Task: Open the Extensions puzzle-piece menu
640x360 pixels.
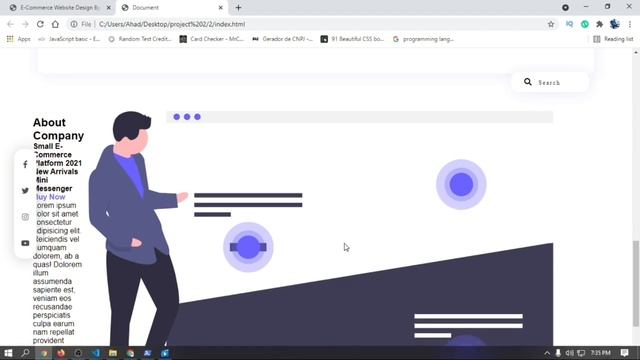Action: 599,24
